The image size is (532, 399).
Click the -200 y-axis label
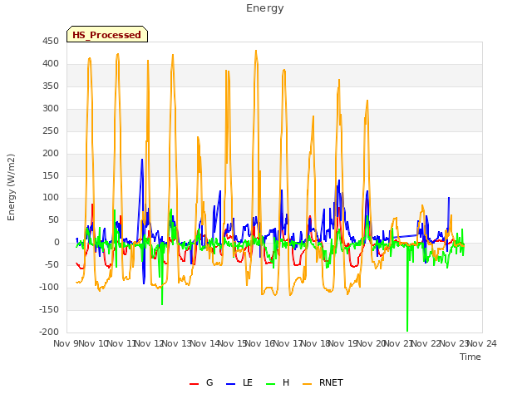tap(49, 332)
